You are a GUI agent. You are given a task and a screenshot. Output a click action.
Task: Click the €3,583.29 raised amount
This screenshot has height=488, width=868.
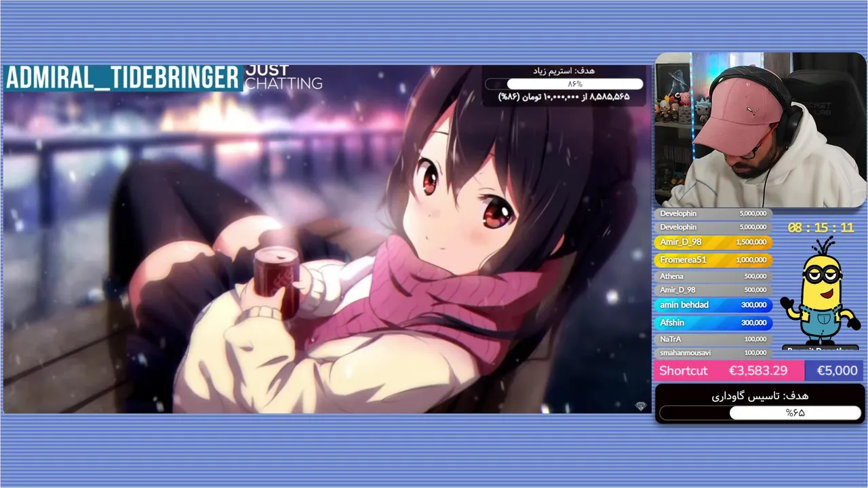coord(758,371)
